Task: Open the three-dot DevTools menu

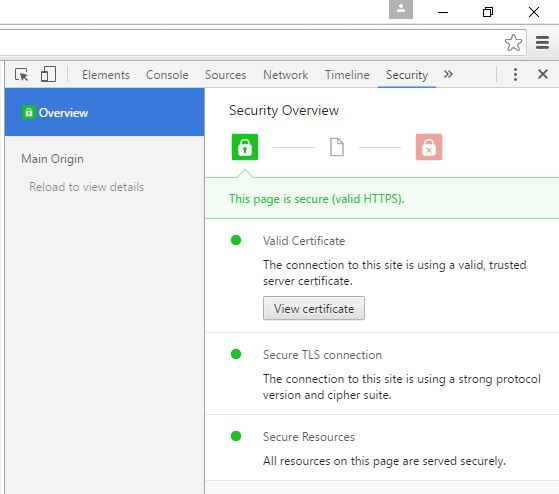Action: click(515, 74)
